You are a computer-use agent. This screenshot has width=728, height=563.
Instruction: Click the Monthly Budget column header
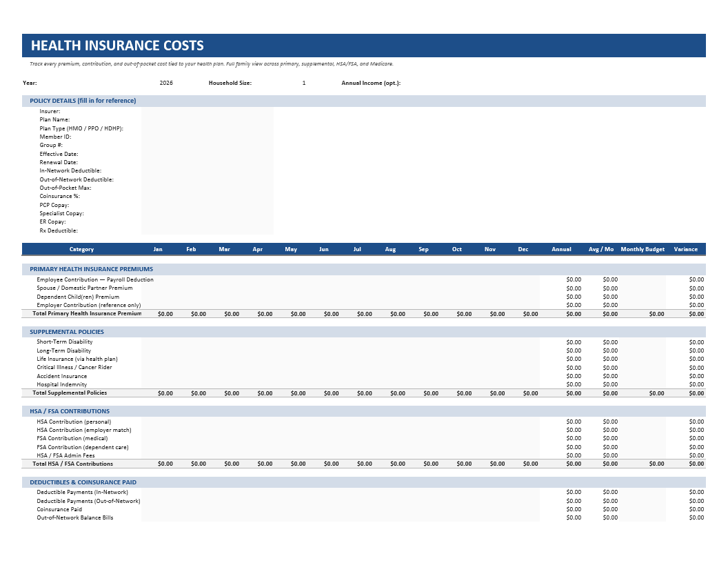point(643,250)
